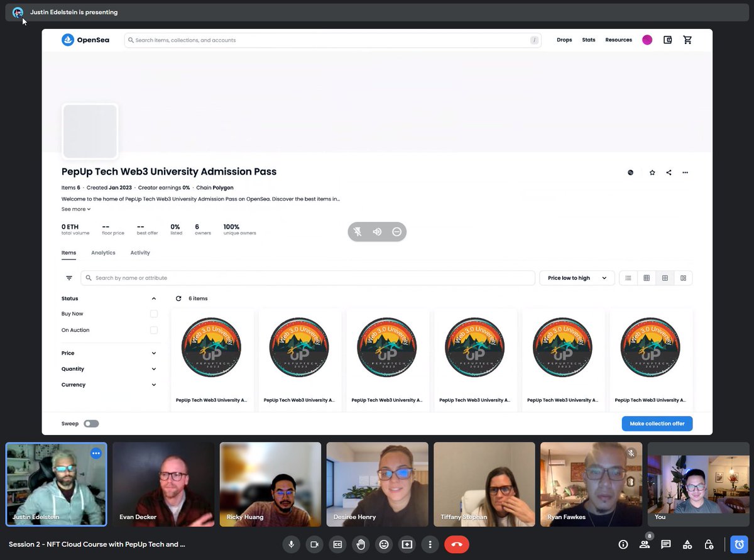Click the OpenSea logo
The image size is (754, 560).
(85, 40)
